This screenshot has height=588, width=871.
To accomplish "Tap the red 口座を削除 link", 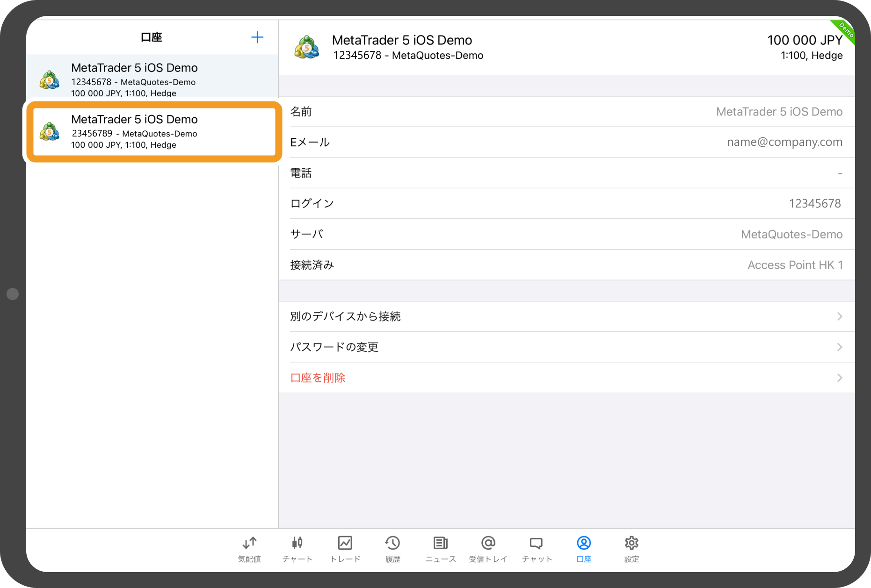I will pos(318,378).
